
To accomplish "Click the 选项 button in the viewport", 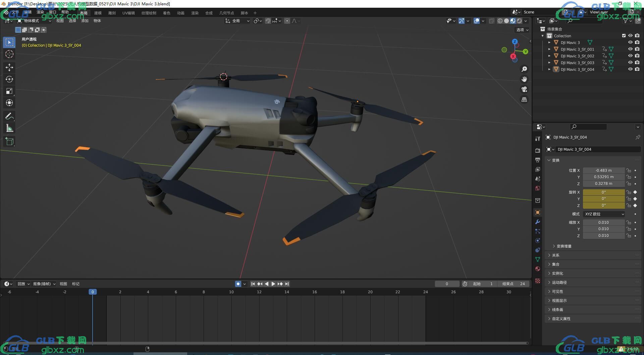I will pyautogui.click(x=522, y=30).
